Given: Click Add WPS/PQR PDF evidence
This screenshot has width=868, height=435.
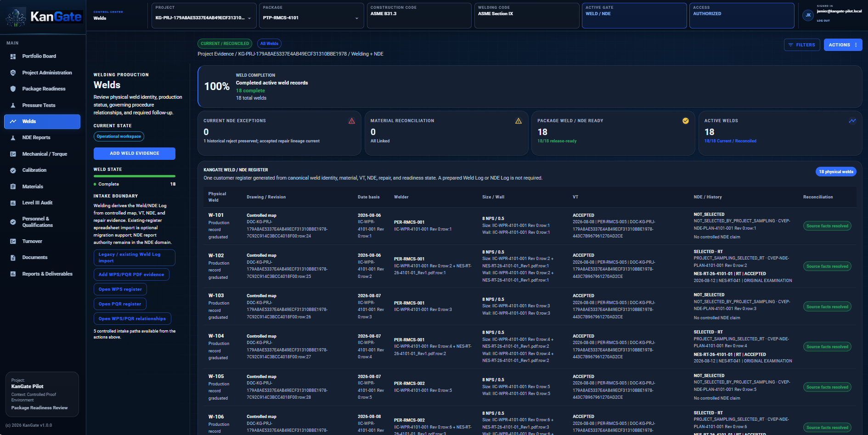Looking at the screenshot, I should coord(131,275).
